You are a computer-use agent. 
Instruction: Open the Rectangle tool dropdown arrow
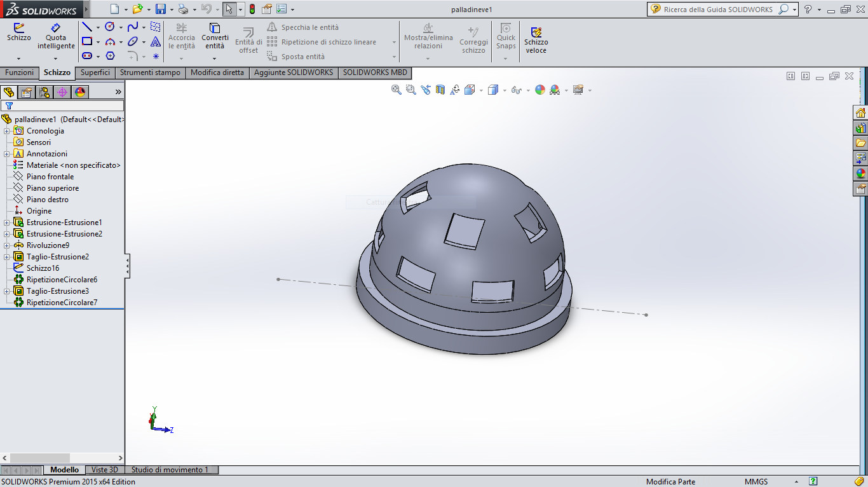[x=98, y=42]
